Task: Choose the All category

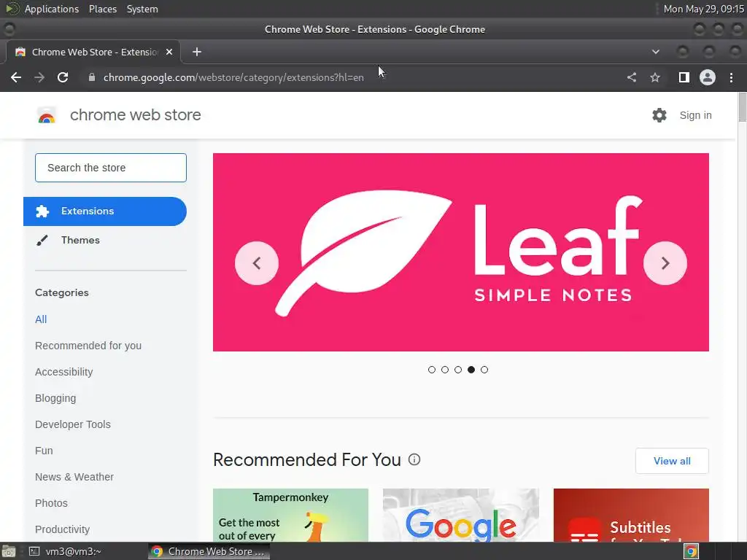Action: (41, 319)
